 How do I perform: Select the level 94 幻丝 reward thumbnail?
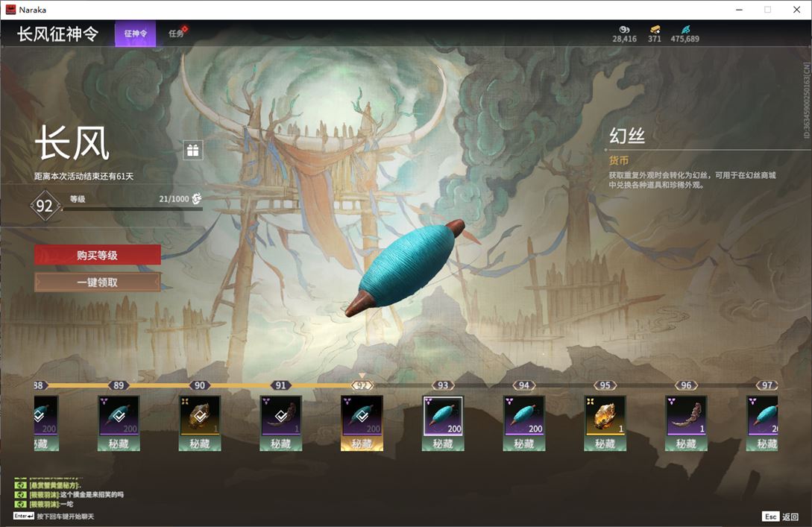point(524,416)
